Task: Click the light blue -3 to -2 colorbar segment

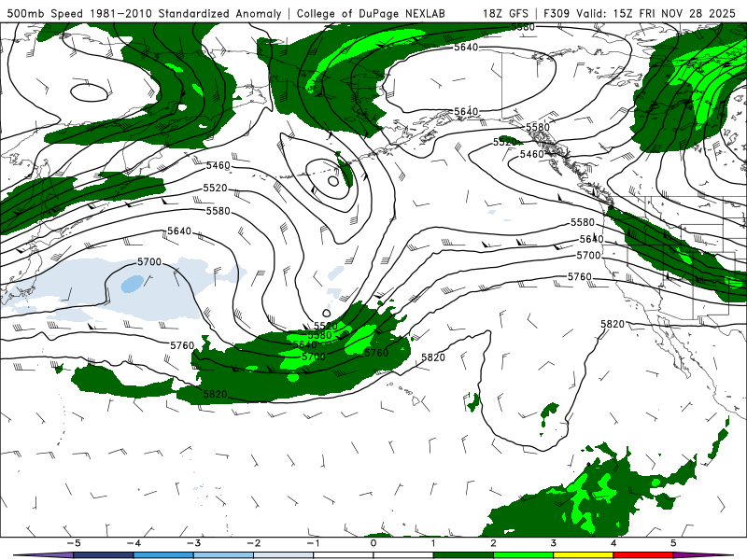Action: coord(223,555)
